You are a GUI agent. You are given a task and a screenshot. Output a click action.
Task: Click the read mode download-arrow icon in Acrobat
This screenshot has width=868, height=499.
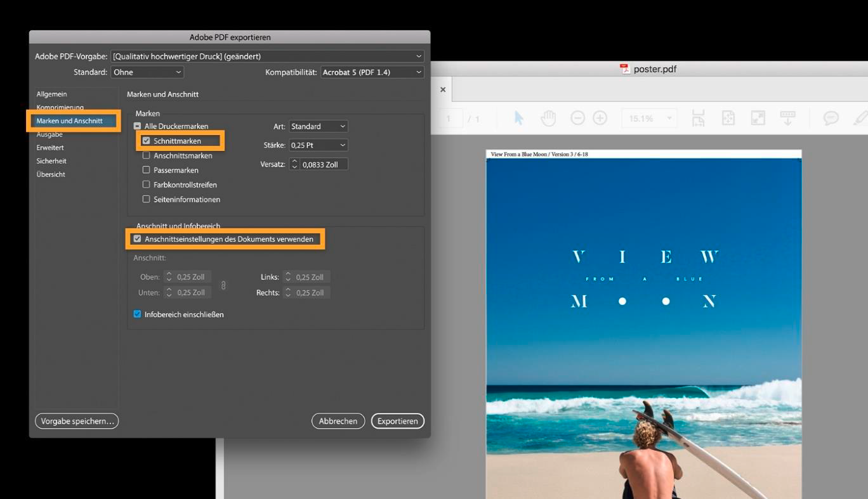click(787, 118)
